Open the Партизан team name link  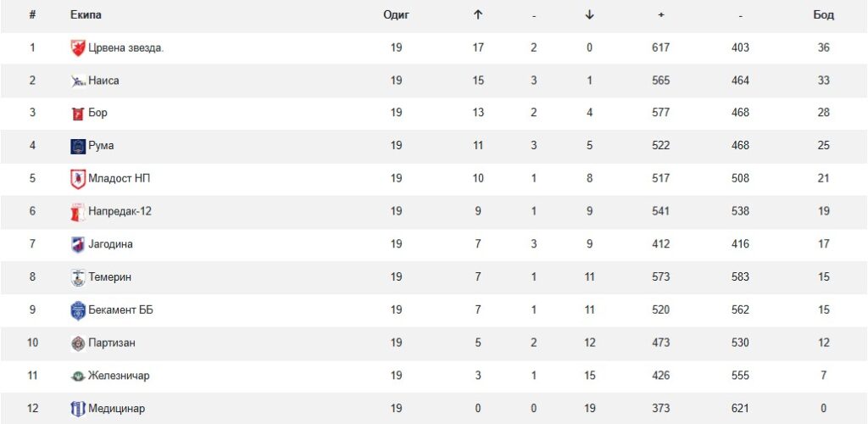point(112,343)
